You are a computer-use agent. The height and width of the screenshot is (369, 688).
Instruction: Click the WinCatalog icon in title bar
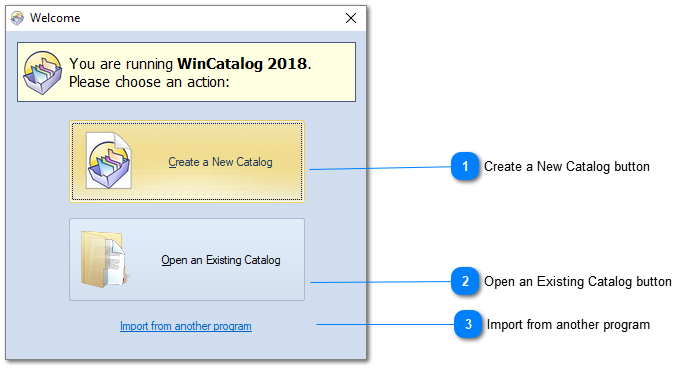(17, 18)
